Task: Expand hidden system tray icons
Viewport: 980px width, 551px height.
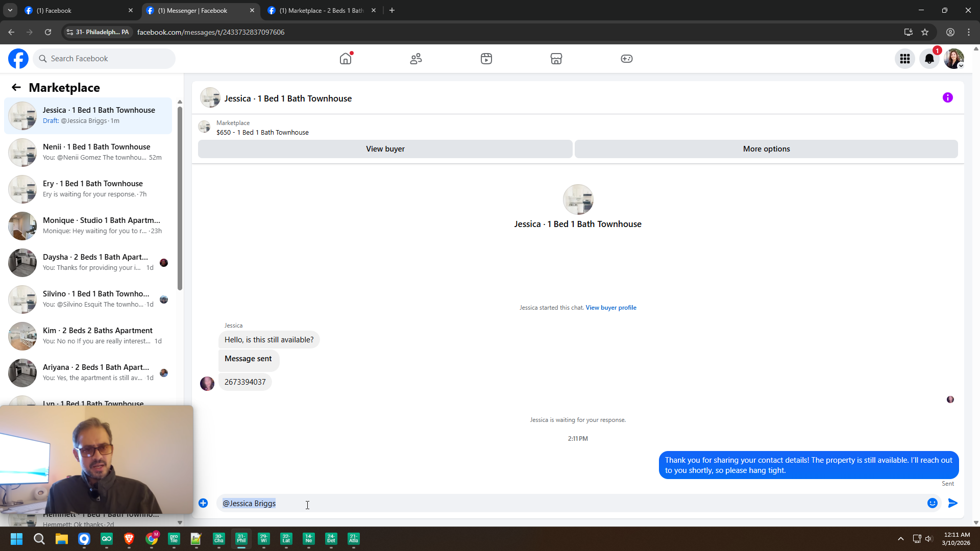Action: pos(901,539)
